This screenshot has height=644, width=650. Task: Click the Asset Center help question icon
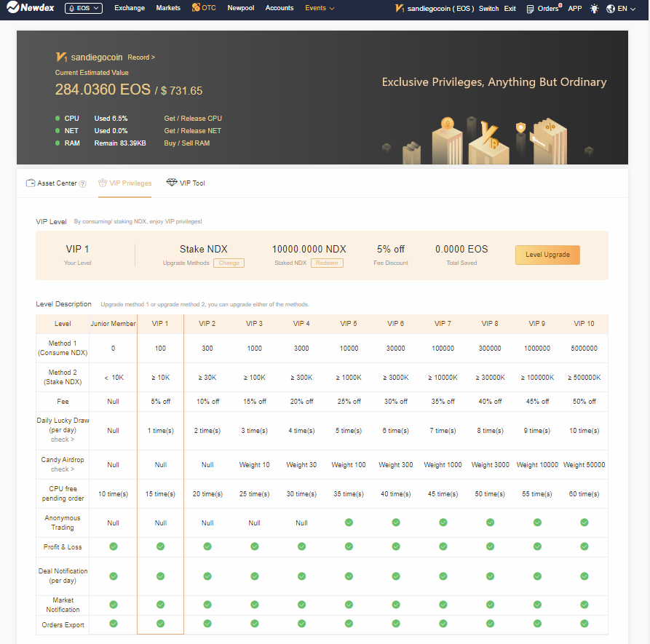pos(82,184)
